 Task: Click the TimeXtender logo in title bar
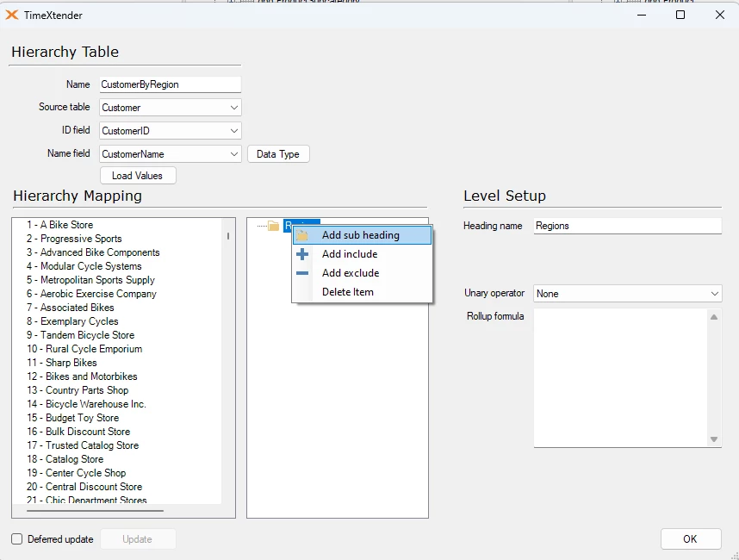[12, 15]
